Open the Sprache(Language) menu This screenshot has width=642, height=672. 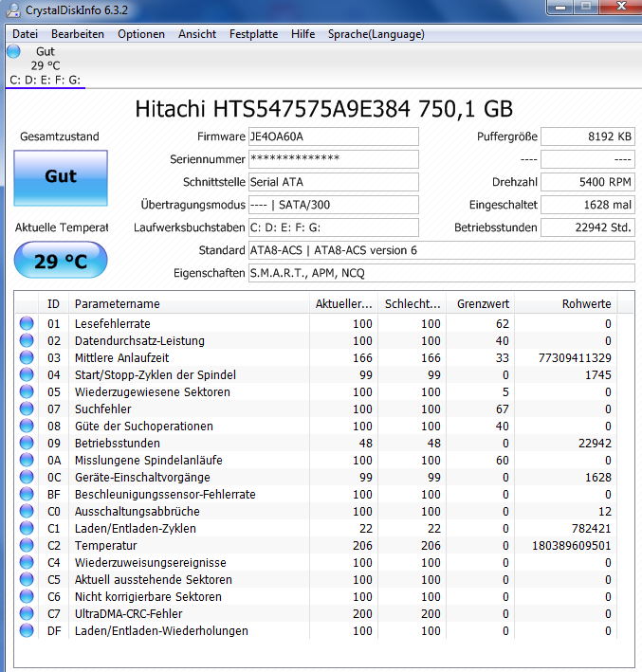pyautogui.click(x=376, y=34)
